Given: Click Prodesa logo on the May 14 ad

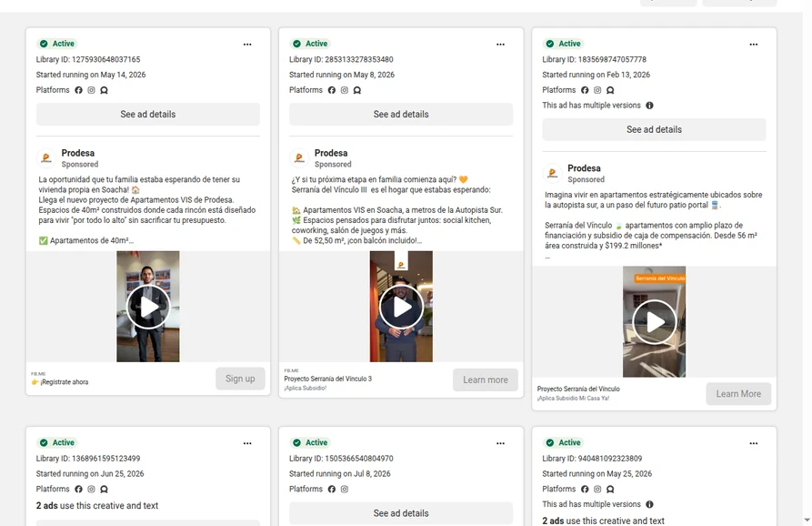Looking at the screenshot, I should 46,158.
